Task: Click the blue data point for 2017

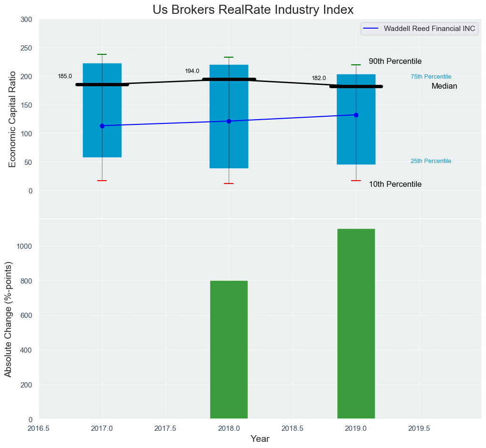Action: 102,126
